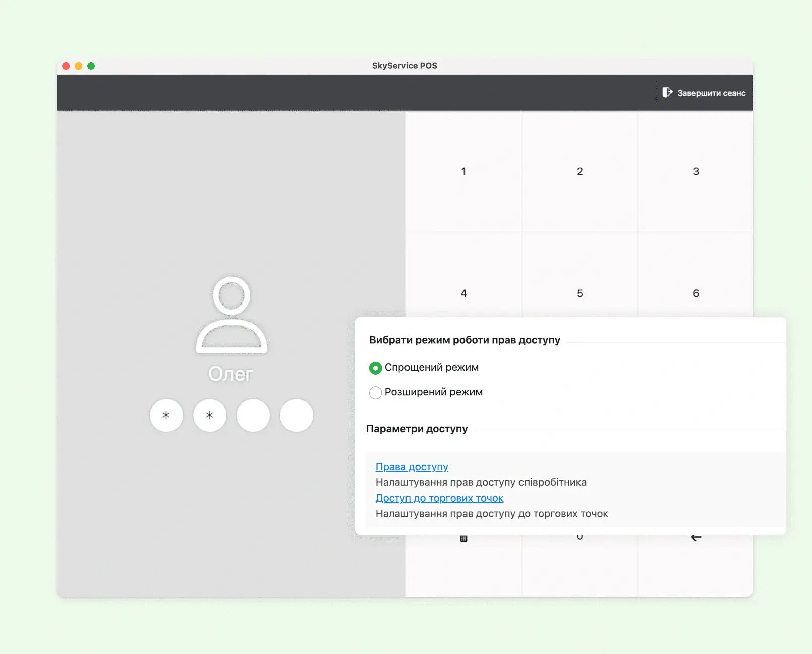This screenshot has width=812, height=654.
Task: Choose the Розширений режим radio button
Action: 375,393
